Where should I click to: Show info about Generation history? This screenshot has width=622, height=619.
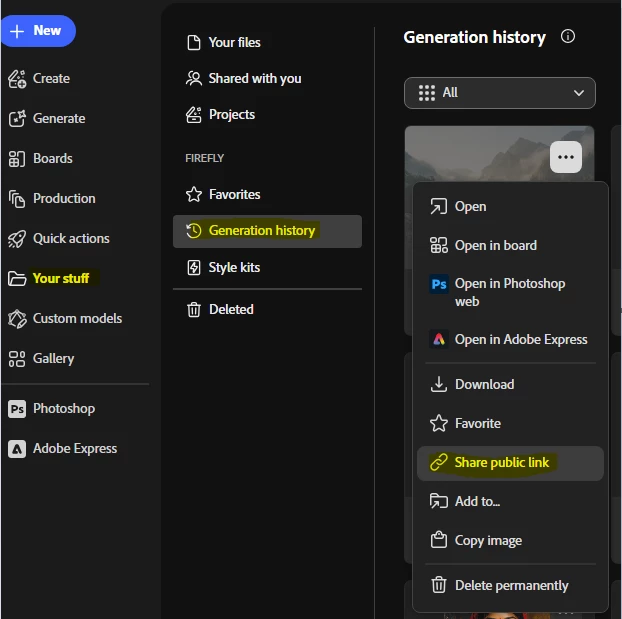(x=568, y=37)
